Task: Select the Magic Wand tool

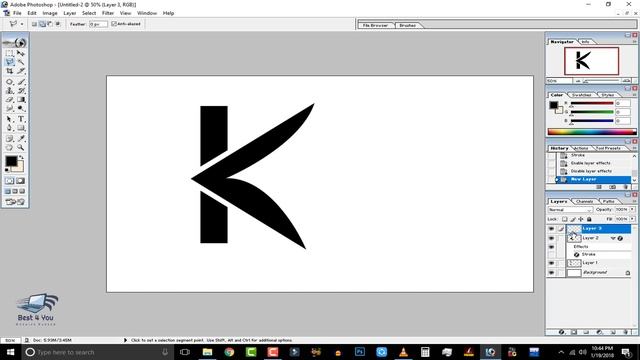Action: pos(20,62)
